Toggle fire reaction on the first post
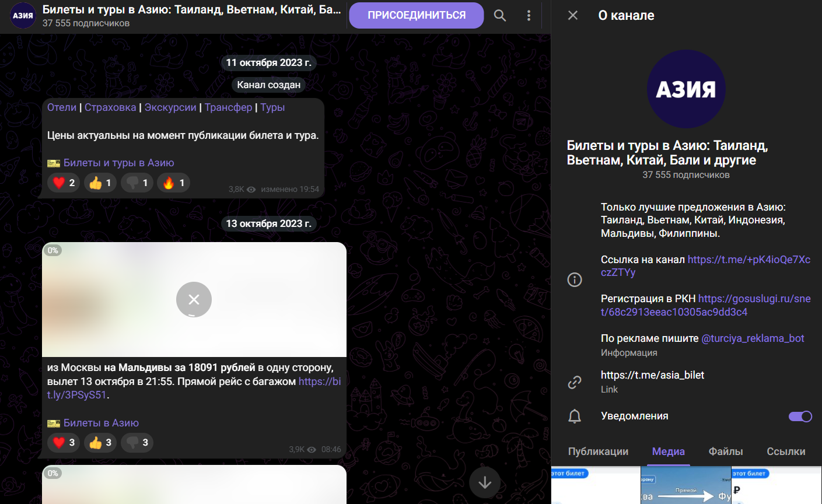 click(173, 183)
